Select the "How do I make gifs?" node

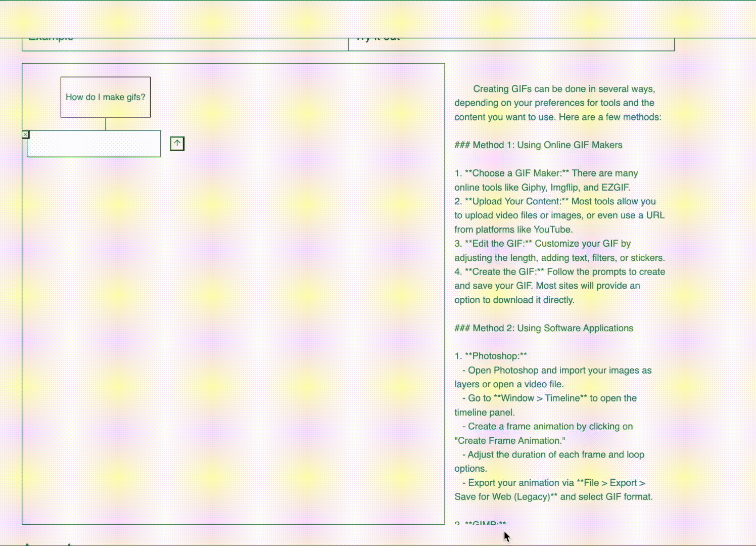[x=106, y=97]
